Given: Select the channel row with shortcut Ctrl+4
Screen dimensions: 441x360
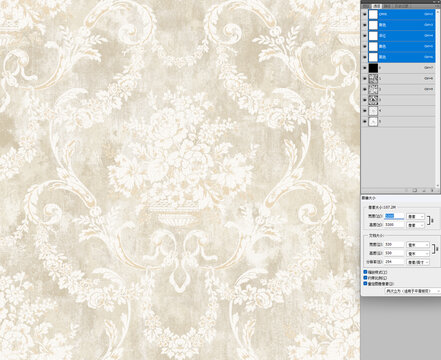Looking at the screenshot, I should (401, 36).
